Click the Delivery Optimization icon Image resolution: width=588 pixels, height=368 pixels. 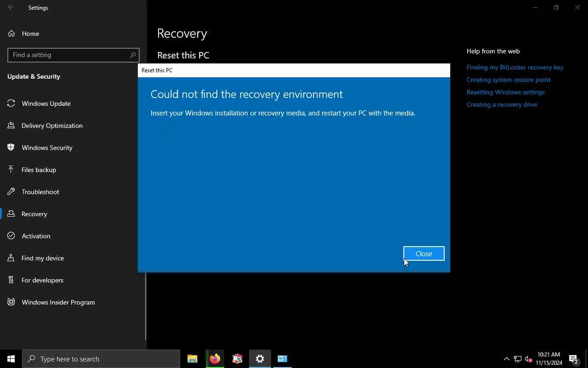click(x=11, y=126)
